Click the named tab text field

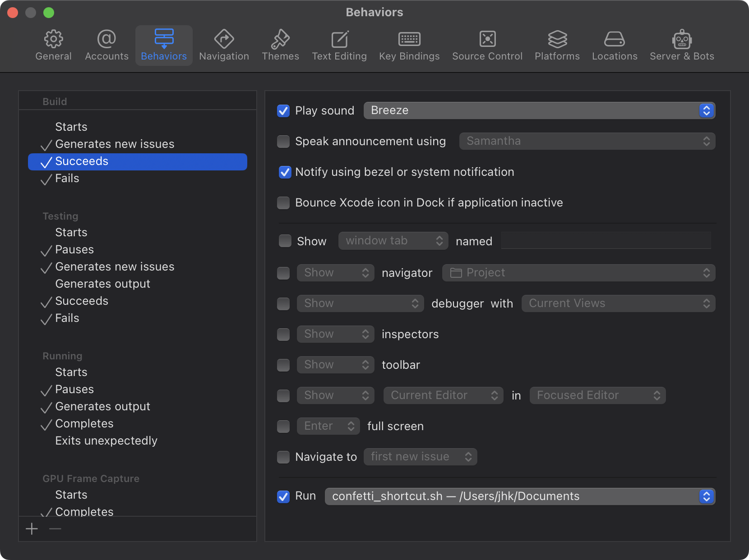click(x=606, y=240)
